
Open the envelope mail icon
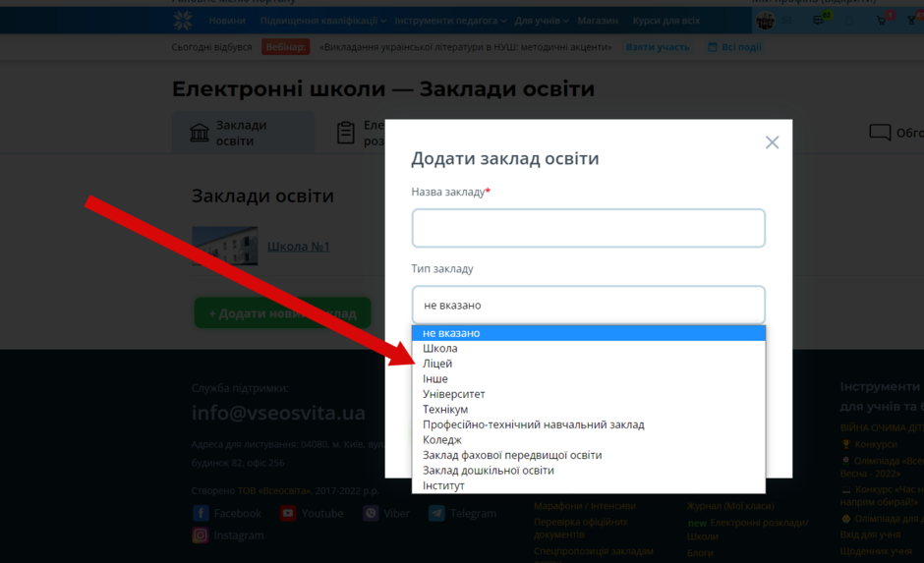coord(788,21)
